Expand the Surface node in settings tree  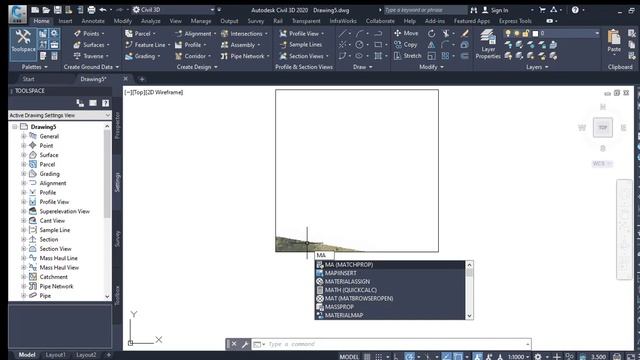24,155
